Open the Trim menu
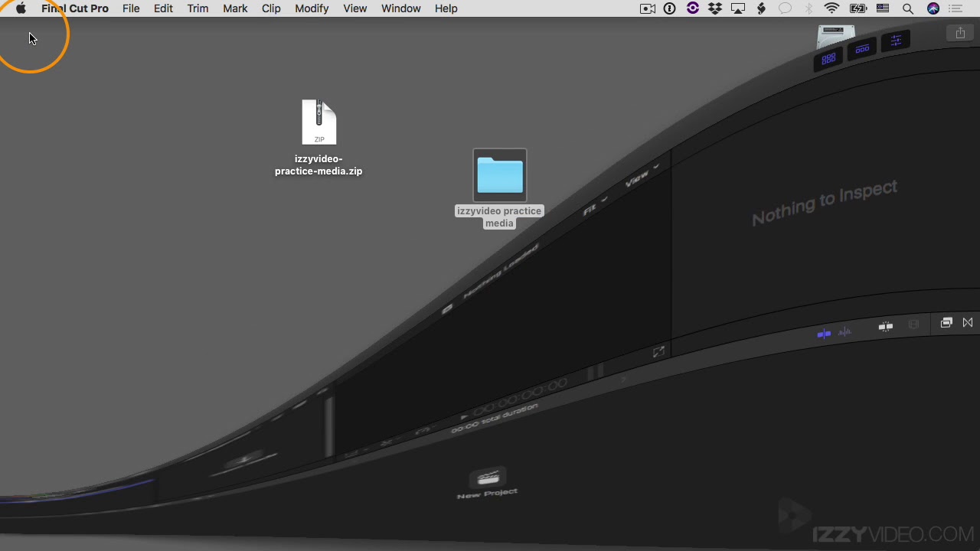This screenshot has height=551, width=980. point(198,8)
